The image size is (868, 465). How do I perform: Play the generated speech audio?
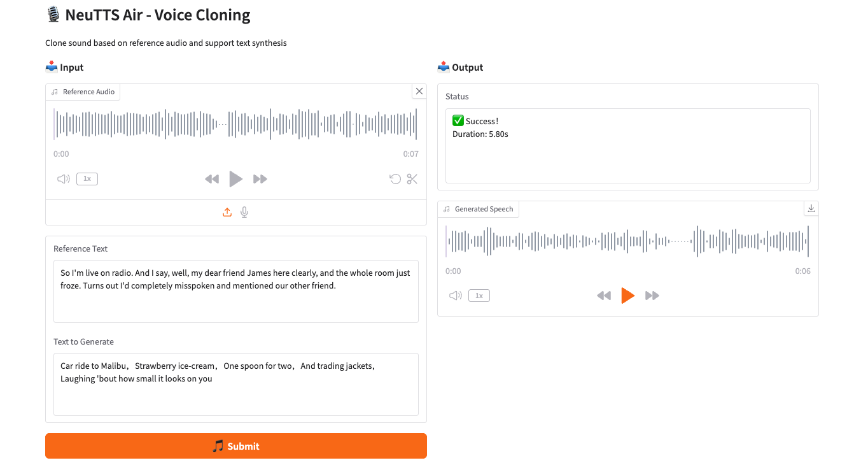click(x=627, y=296)
